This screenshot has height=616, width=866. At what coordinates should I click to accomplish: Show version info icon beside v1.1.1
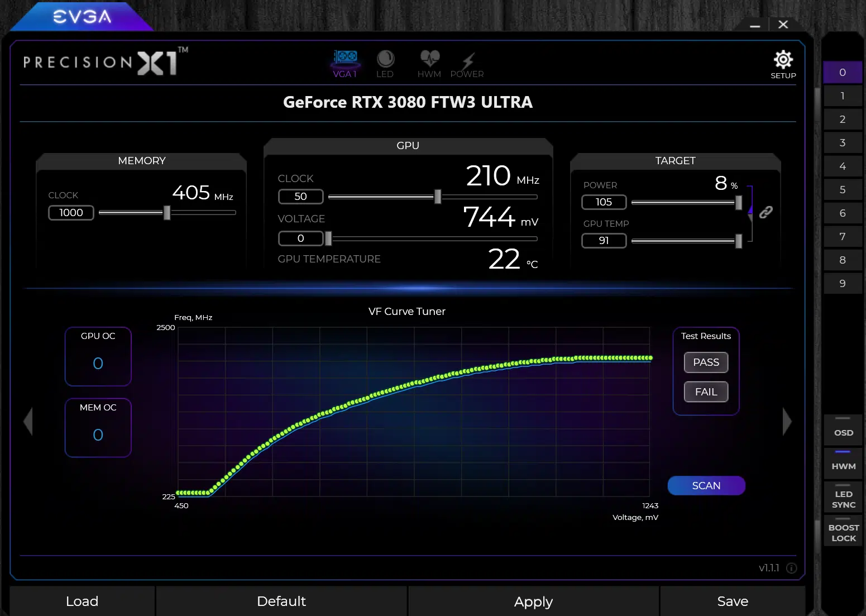tap(791, 568)
